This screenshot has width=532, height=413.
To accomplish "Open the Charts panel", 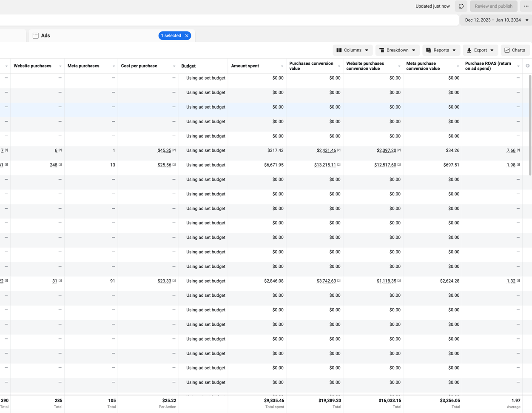I will tap(515, 50).
